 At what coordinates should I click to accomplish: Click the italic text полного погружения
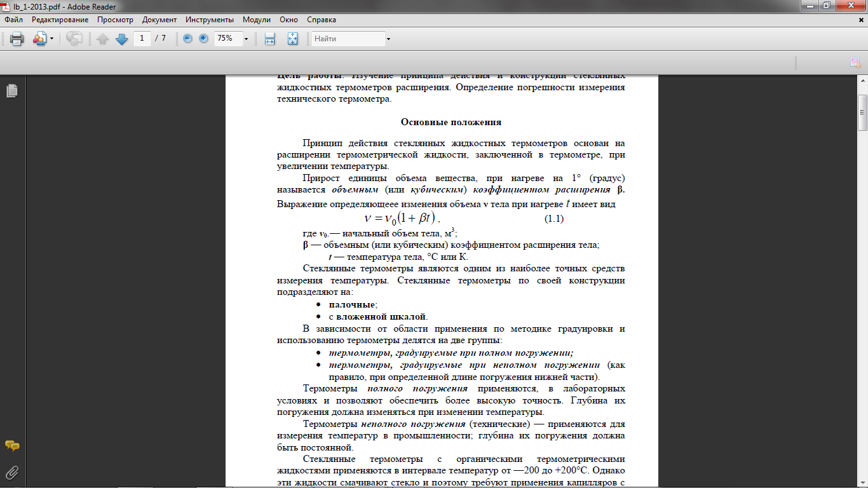[417, 388]
